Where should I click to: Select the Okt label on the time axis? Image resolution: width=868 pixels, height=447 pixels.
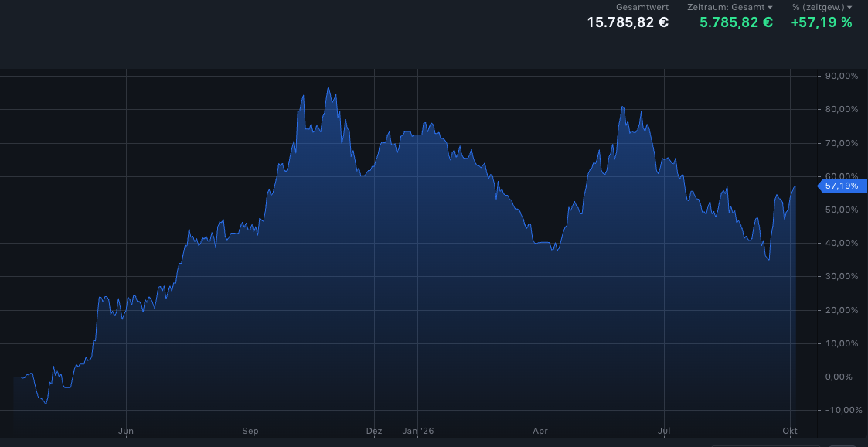[x=790, y=431]
